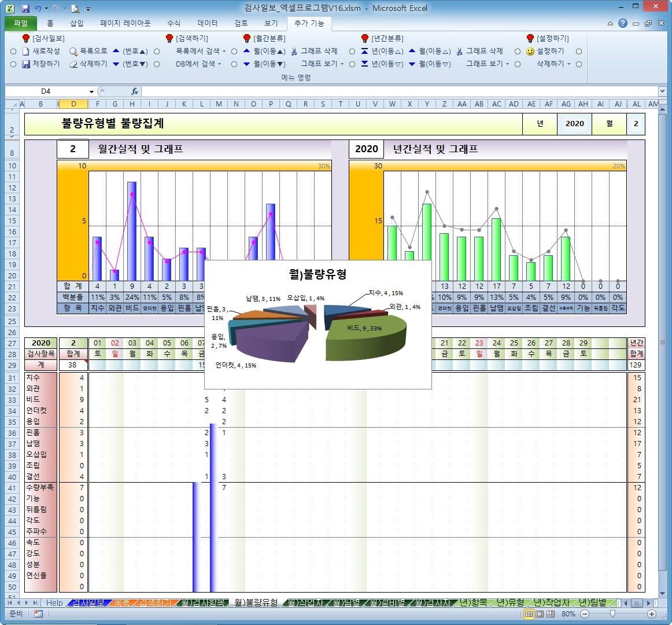Switch to the Help sheet tab

[54, 602]
